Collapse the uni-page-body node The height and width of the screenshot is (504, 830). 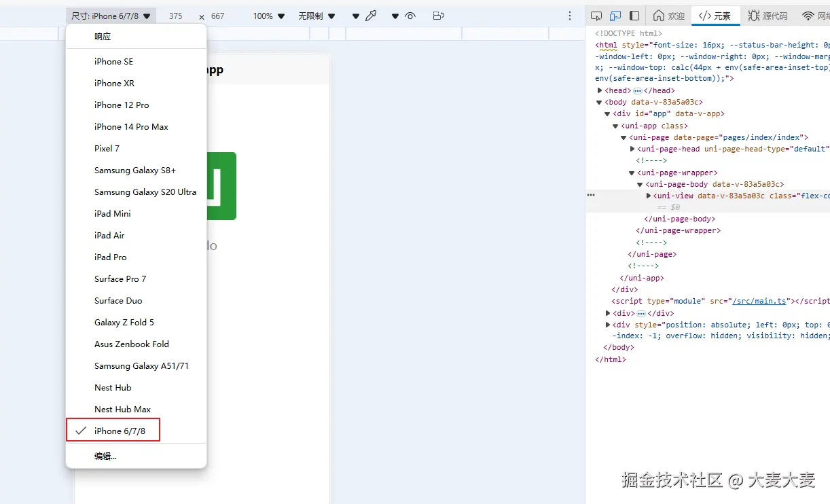[640, 184]
